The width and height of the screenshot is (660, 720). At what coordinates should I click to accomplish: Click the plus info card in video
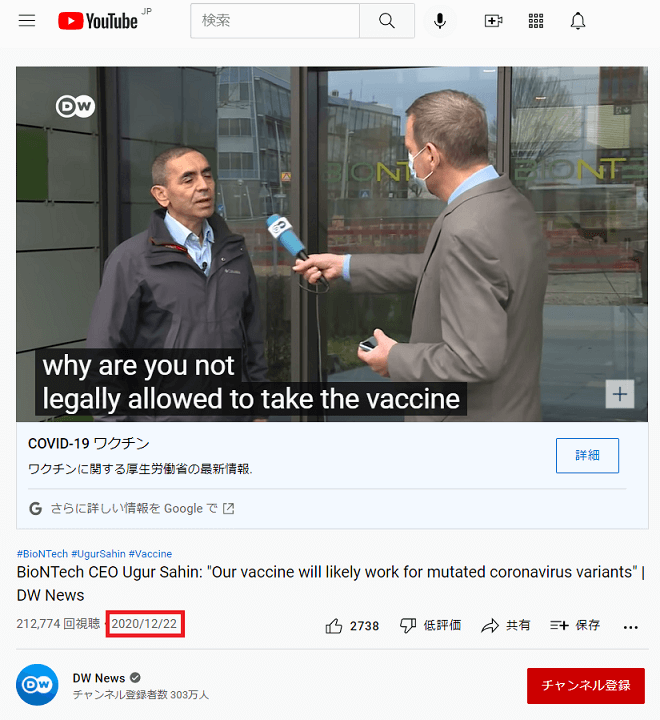(620, 394)
